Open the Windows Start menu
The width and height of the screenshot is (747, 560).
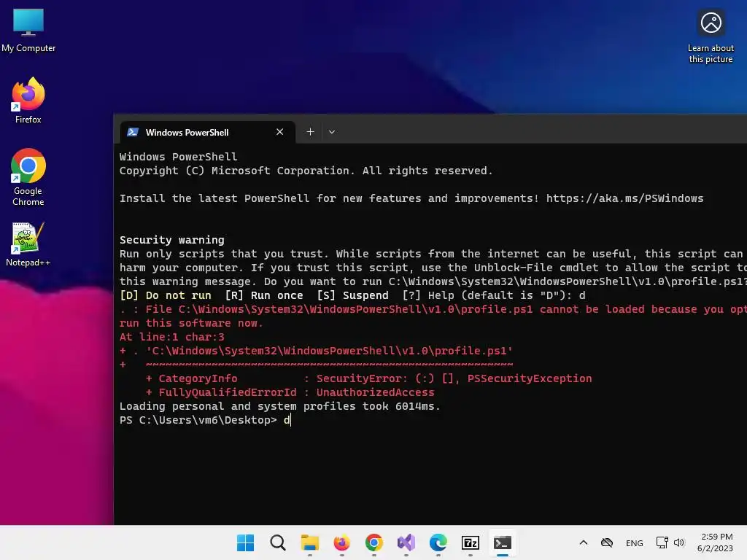coord(245,542)
